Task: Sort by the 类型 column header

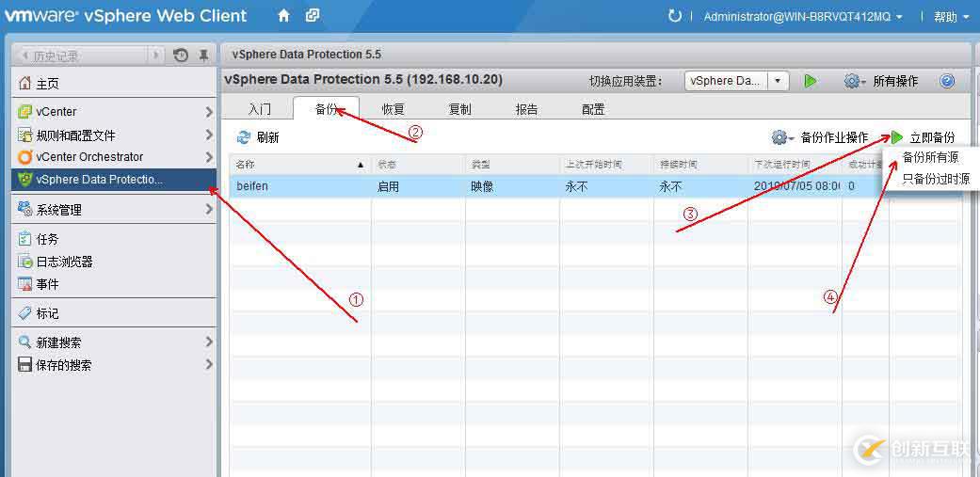Action: (x=512, y=165)
